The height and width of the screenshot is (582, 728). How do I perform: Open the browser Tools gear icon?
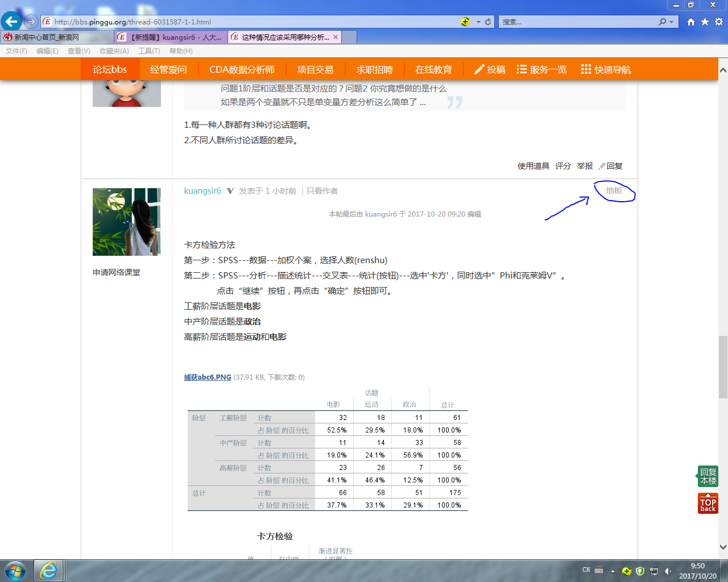pos(719,22)
